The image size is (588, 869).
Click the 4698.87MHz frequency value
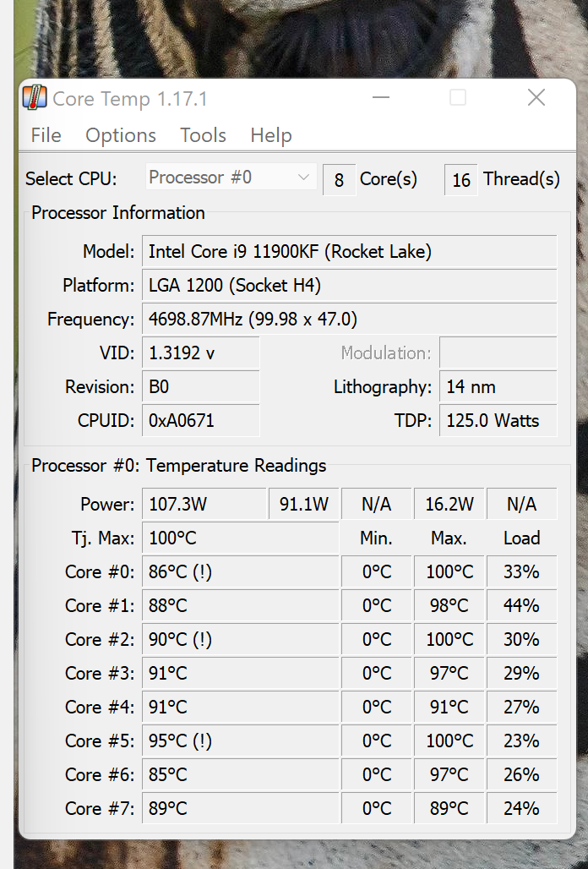pos(350,320)
